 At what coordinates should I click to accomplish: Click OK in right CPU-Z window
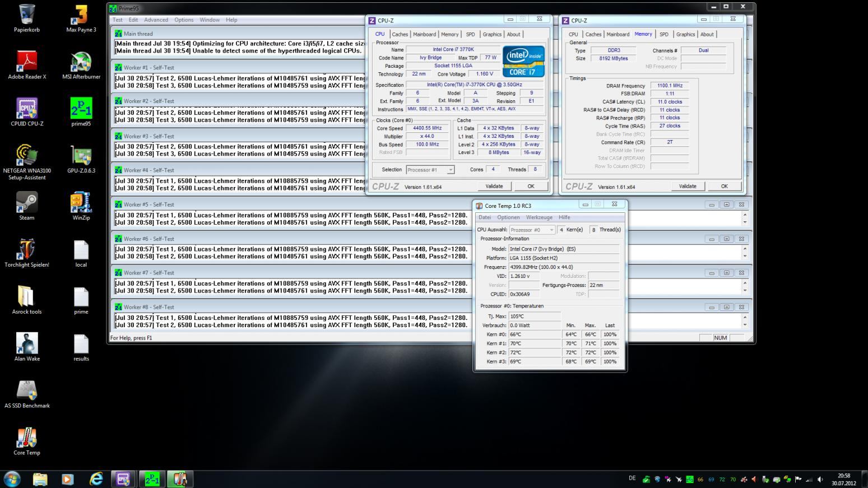pos(724,187)
